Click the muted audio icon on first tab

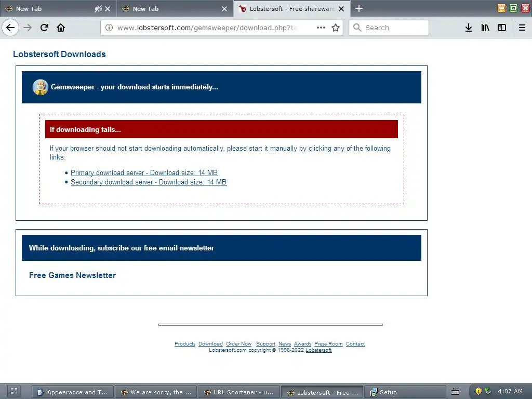98,9
